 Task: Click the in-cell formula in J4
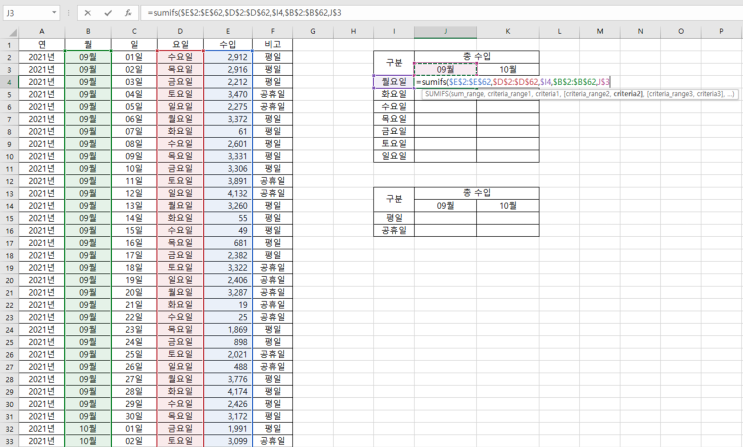tap(513, 82)
